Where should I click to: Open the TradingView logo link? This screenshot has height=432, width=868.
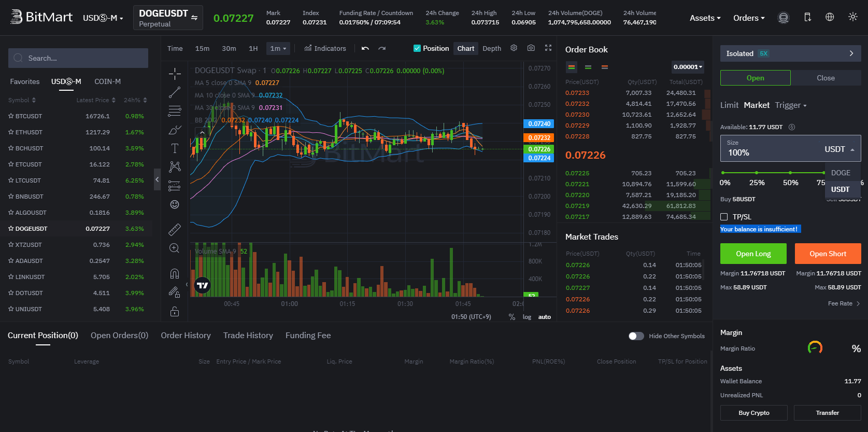click(x=203, y=285)
